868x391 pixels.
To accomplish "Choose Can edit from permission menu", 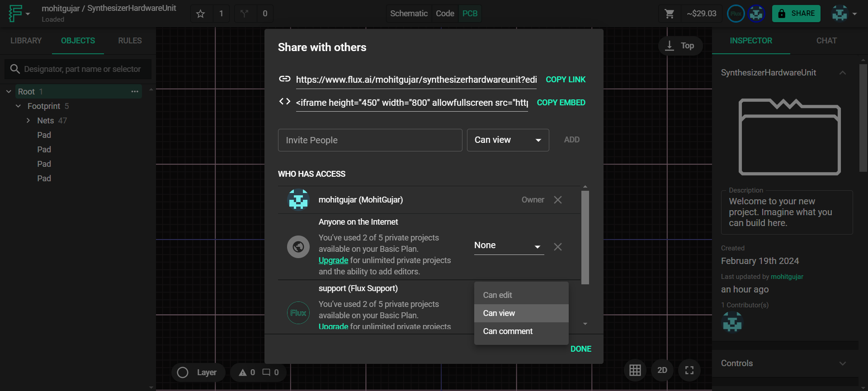I will (x=521, y=295).
